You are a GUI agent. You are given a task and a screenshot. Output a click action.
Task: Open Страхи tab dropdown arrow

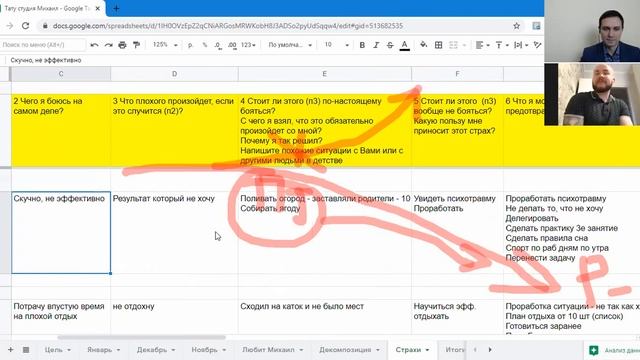click(427, 350)
